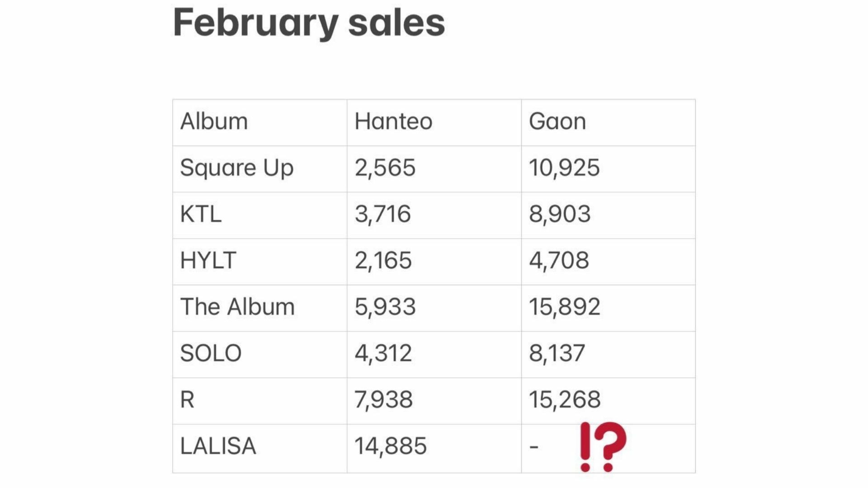This screenshot has width=868, height=488.
Task: Click LALISA Hanteo value 14,885
Action: click(x=391, y=446)
